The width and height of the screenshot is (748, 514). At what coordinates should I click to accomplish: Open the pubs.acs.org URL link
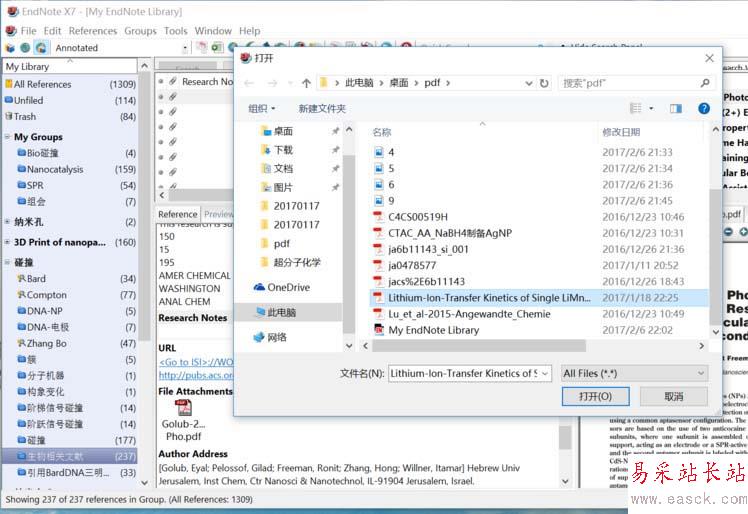(x=196, y=376)
